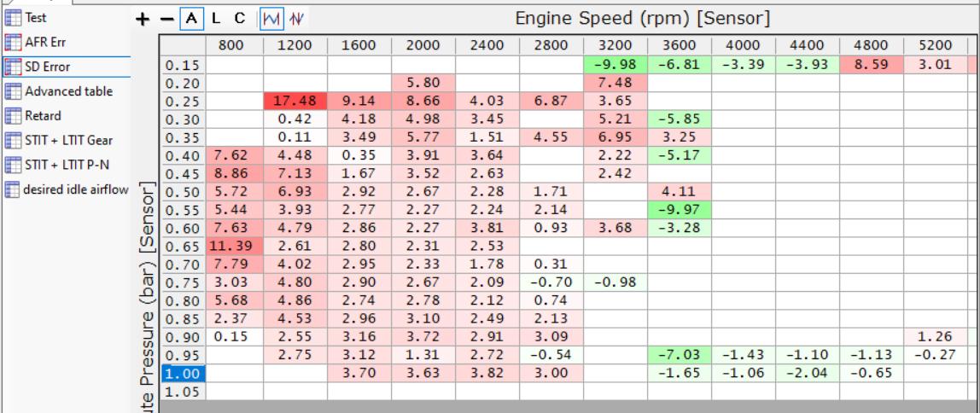Screen dimensions: 980x413
Task: Toggle the C mode button
Action: tap(240, 19)
